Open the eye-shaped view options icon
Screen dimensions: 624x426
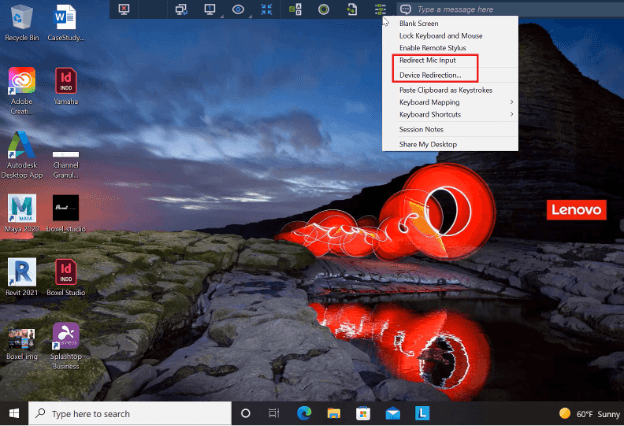point(239,9)
